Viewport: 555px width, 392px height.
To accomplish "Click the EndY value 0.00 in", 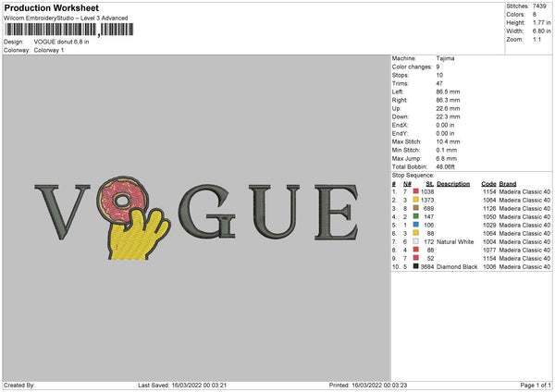I will tap(445, 133).
